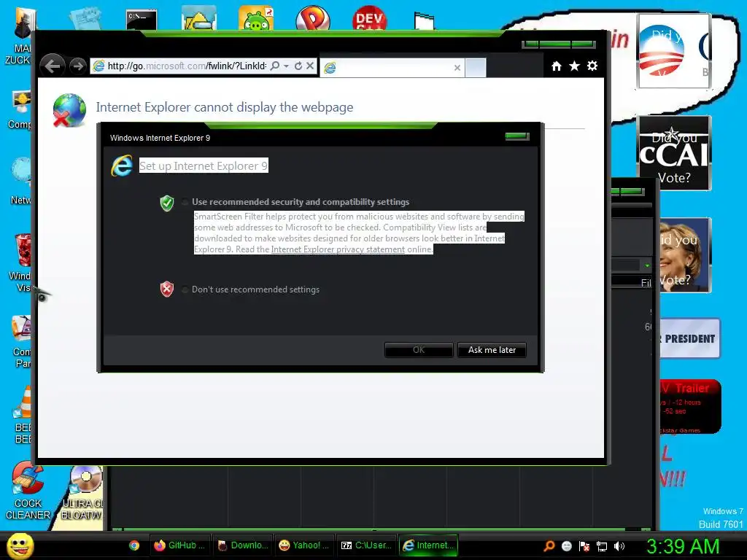Click the orange magnifier tray icon

coord(549,545)
